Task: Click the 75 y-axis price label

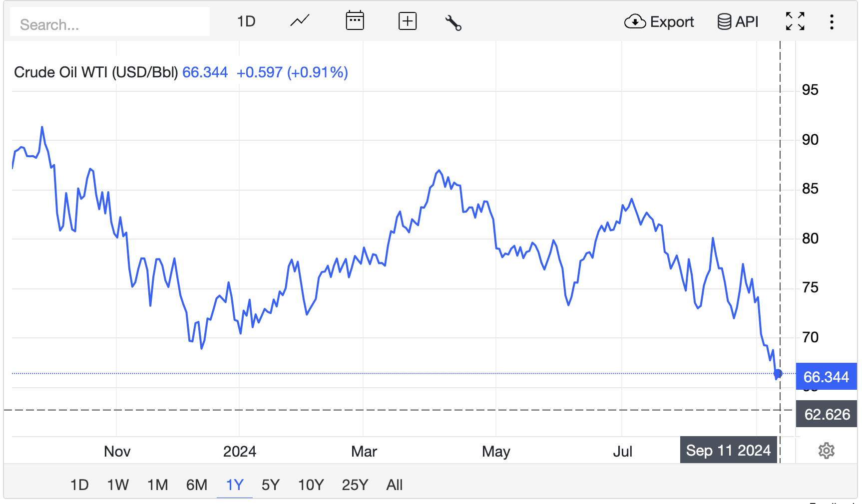Action: (x=810, y=287)
